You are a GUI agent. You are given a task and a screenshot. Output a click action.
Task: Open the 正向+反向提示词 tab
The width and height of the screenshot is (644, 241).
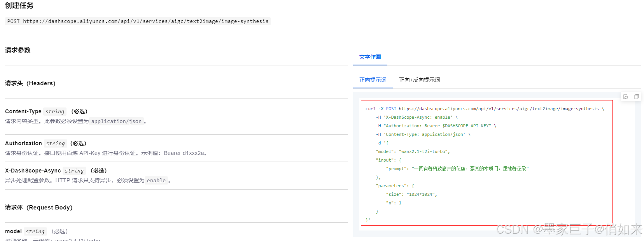419,80
